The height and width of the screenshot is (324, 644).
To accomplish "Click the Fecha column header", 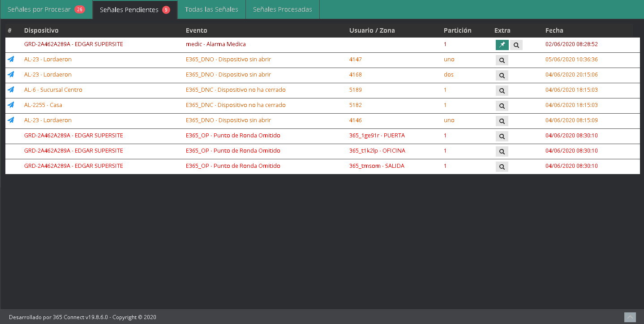I will 554,30.
